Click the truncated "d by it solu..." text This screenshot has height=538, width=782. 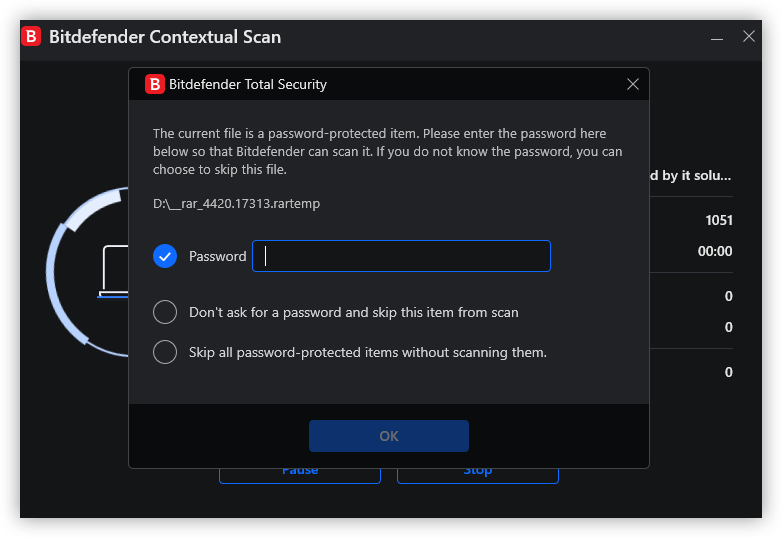[691, 176]
